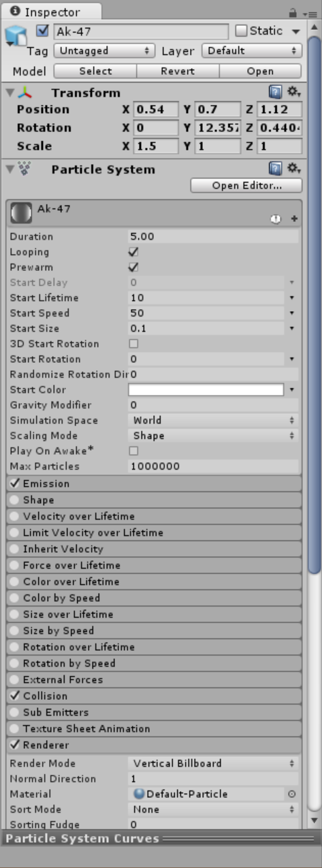
Task: Toggle the Ak-47 object active checkbox
Action: click(x=43, y=31)
